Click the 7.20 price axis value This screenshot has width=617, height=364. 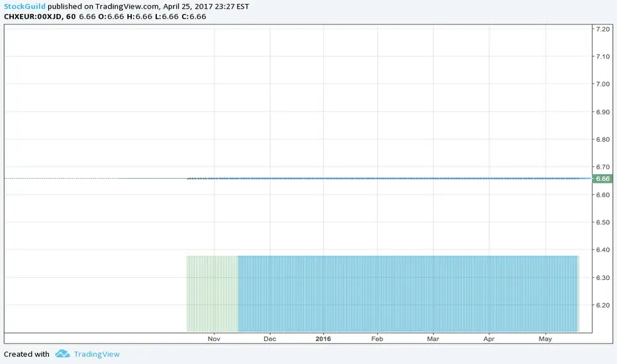[x=603, y=29]
